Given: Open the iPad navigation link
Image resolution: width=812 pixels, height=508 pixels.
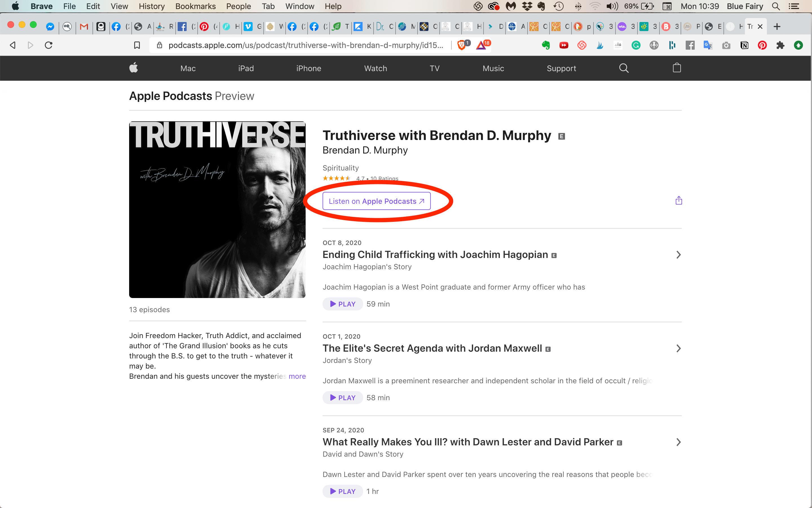Looking at the screenshot, I should click(246, 68).
